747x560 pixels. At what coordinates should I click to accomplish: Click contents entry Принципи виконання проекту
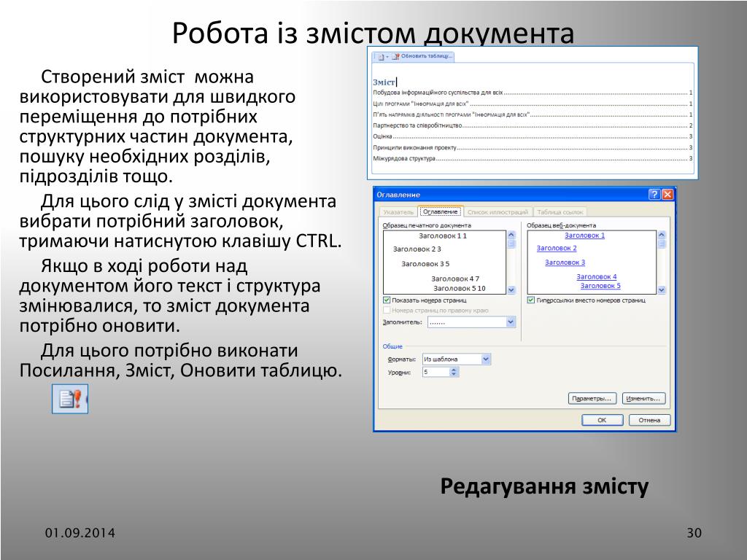[533, 147]
